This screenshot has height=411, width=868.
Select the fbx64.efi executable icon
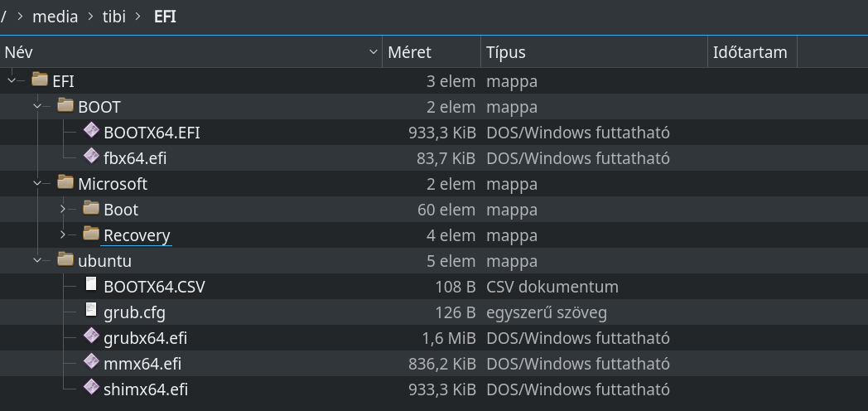(x=91, y=157)
